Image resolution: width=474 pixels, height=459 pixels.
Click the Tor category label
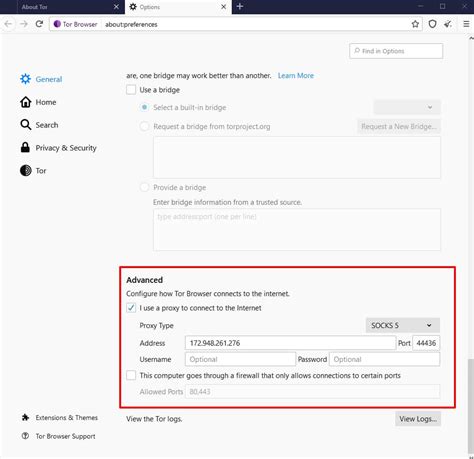pyautogui.click(x=41, y=171)
